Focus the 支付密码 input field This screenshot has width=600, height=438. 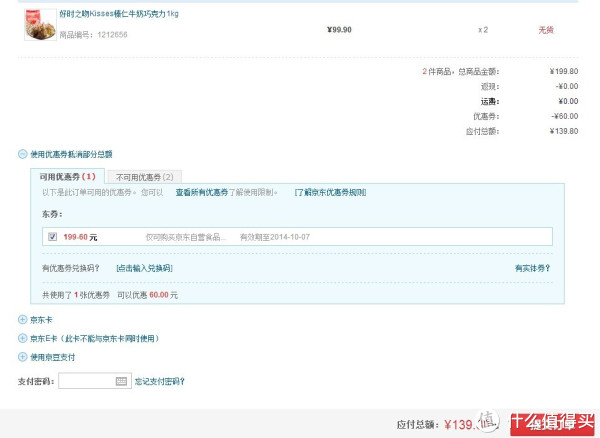95,381
